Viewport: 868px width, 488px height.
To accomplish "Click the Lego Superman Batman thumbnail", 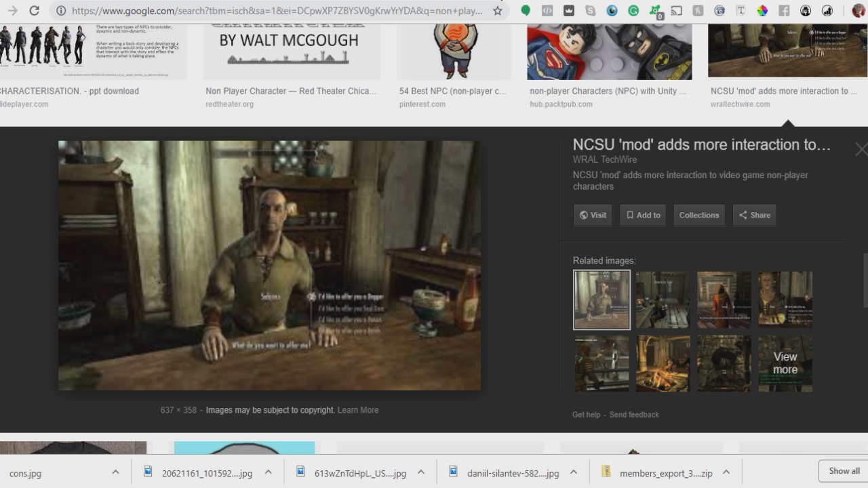I will [x=610, y=52].
